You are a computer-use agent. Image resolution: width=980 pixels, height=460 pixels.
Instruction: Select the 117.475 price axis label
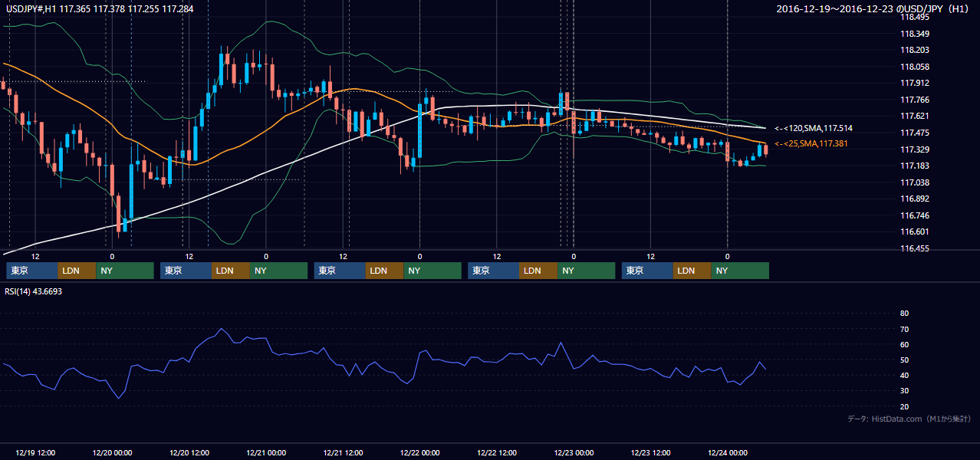pyautogui.click(x=915, y=133)
